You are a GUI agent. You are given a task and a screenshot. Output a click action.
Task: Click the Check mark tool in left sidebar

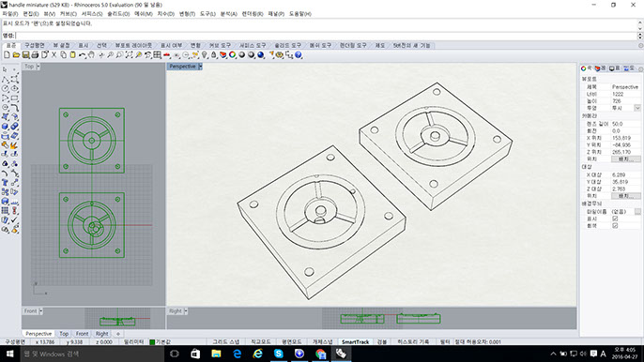coord(14,220)
